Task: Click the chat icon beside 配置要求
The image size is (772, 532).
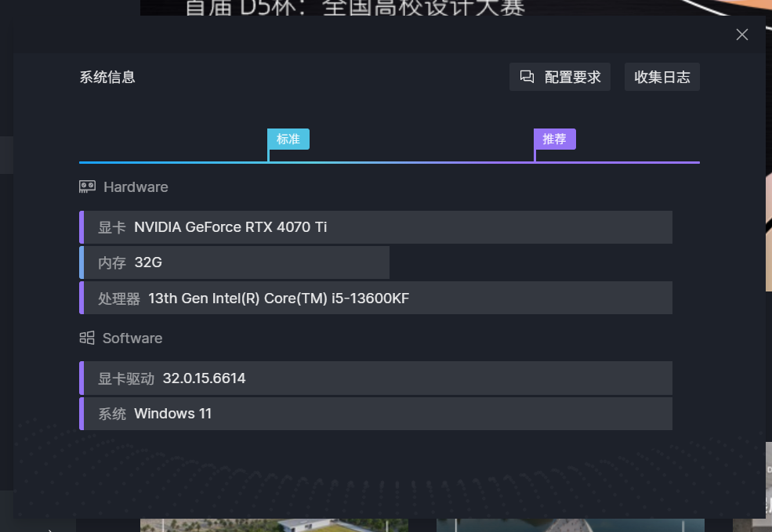Action: (x=527, y=77)
